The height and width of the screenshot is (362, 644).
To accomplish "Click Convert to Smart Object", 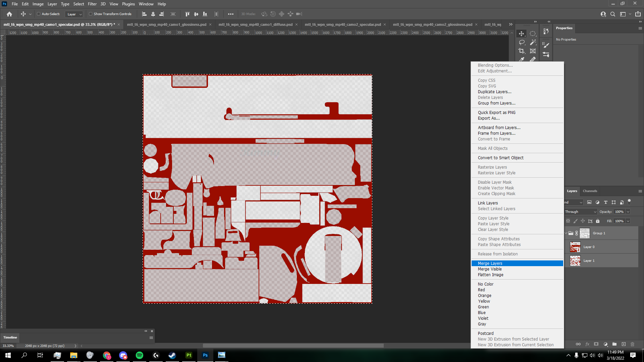I will pyautogui.click(x=500, y=158).
